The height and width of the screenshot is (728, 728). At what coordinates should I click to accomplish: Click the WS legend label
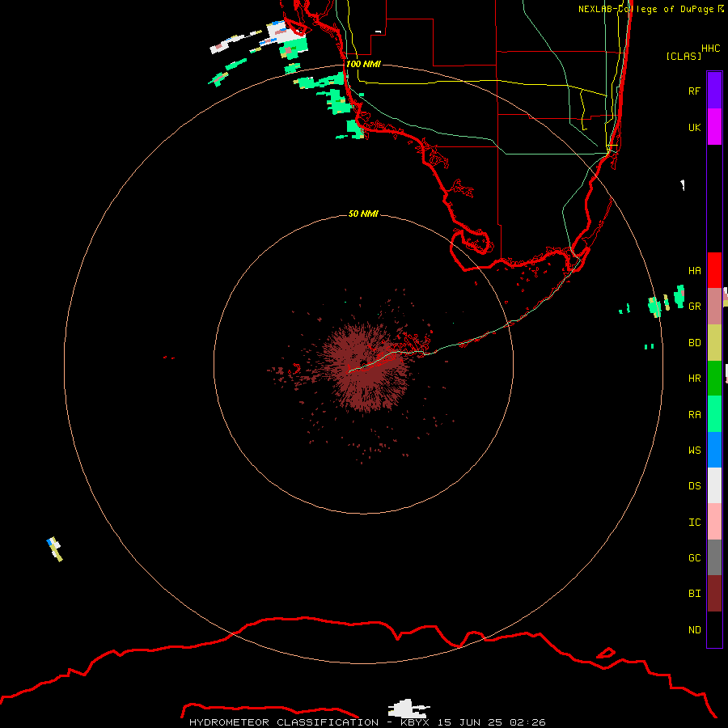tap(694, 451)
